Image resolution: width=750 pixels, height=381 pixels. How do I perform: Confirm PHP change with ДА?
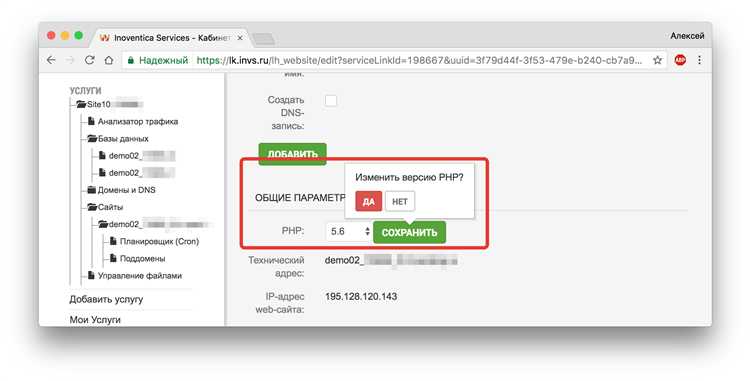[368, 202]
